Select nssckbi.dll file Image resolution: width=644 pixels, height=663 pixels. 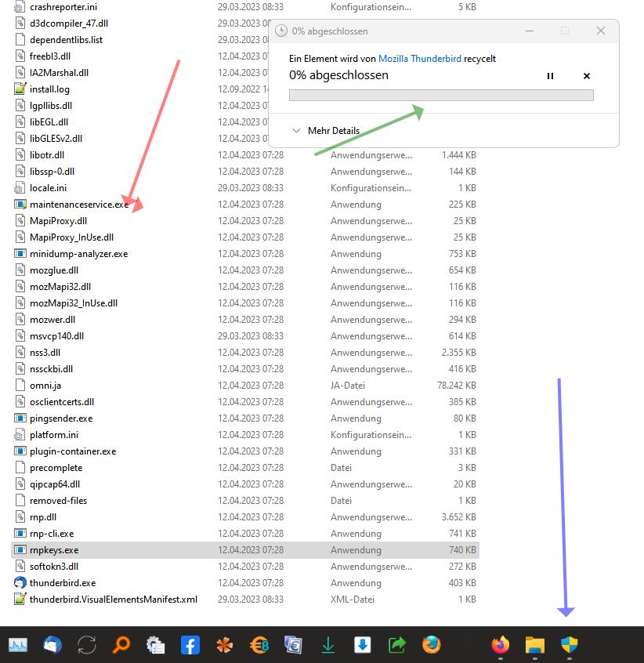click(51, 369)
